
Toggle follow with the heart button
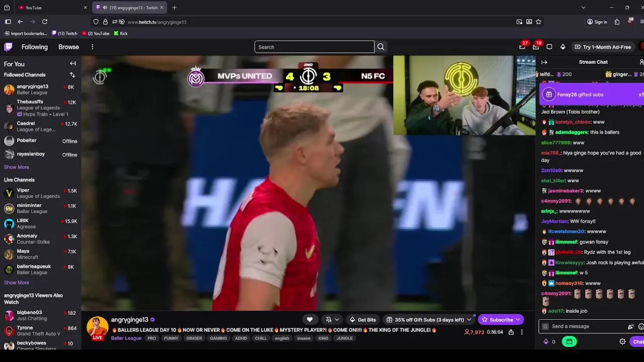pos(310,320)
